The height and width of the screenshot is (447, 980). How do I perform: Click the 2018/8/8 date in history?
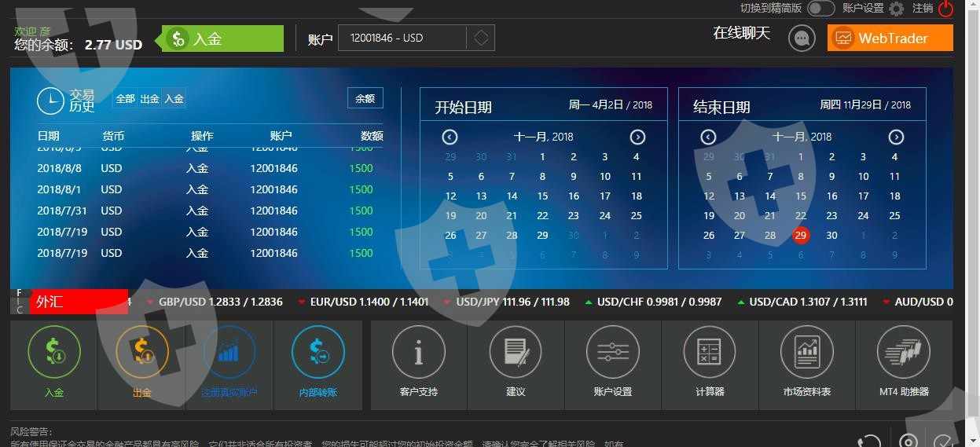pos(59,168)
